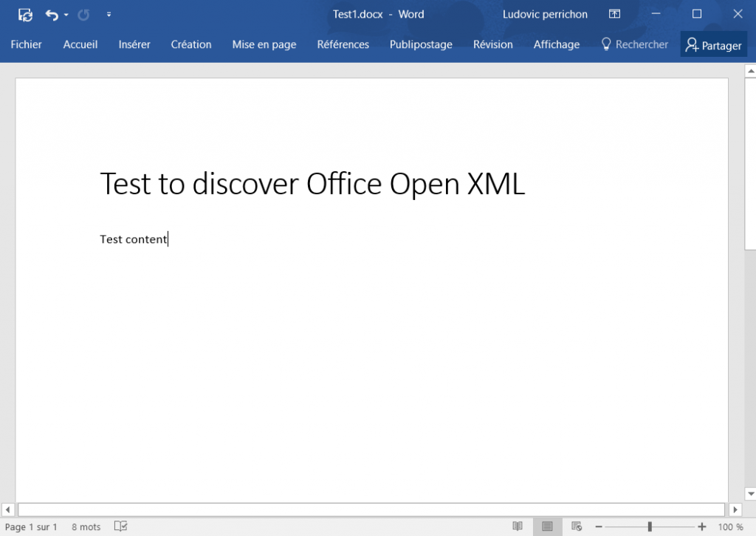Switch to Read Mode view icon
756x536 pixels.
click(x=518, y=526)
